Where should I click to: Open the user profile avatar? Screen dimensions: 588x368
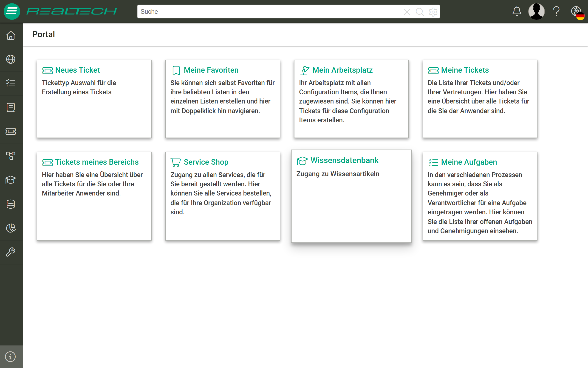pos(537,11)
